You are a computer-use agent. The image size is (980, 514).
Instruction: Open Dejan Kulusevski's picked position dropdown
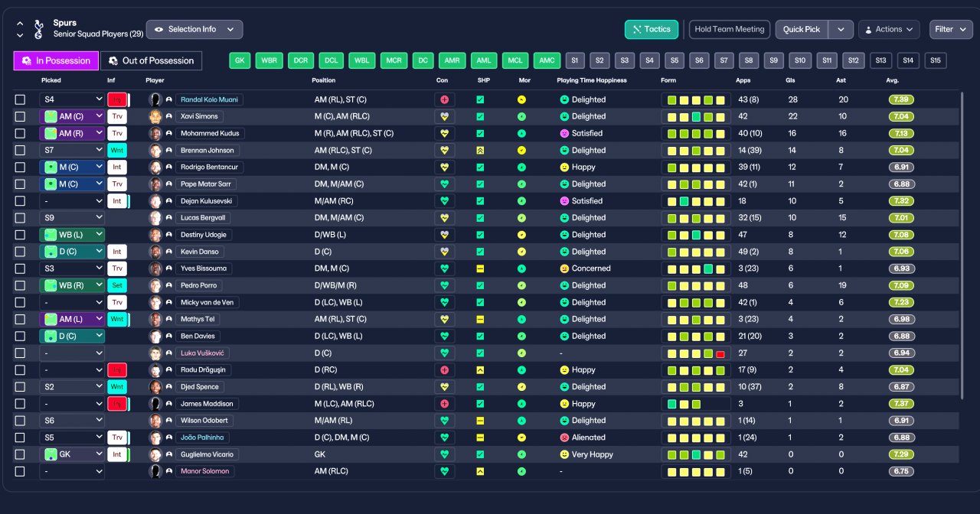click(x=72, y=201)
